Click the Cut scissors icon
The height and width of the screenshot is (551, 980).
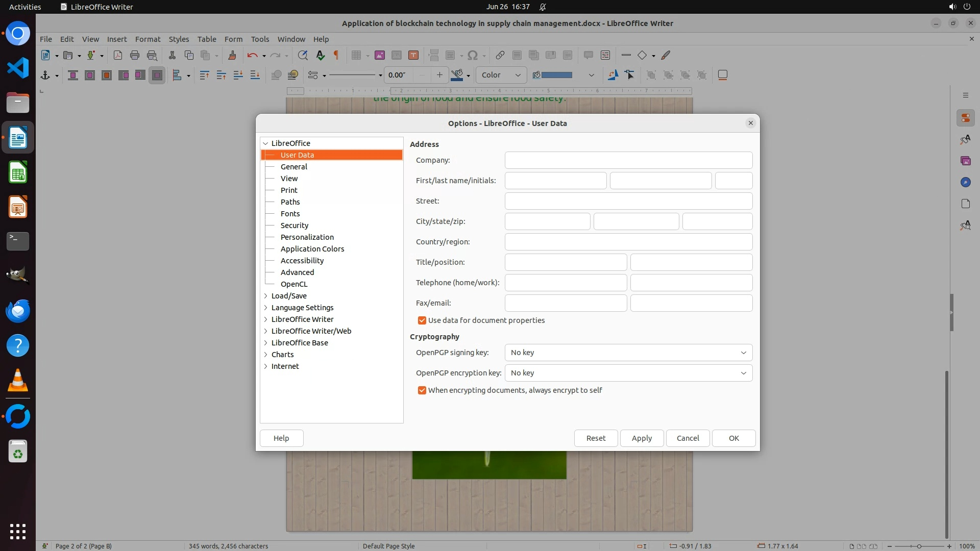pyautogui.click(x=172, y=55)
